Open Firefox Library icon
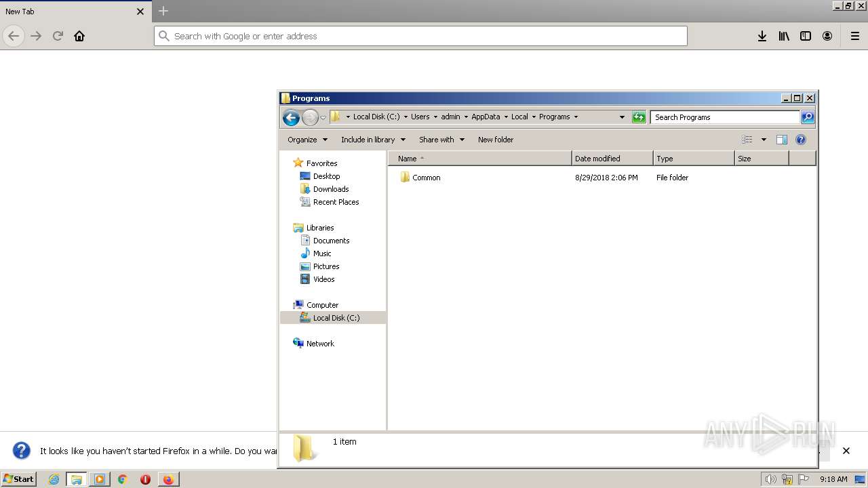This screenshot has width=868, height=488. coord(784,36)
